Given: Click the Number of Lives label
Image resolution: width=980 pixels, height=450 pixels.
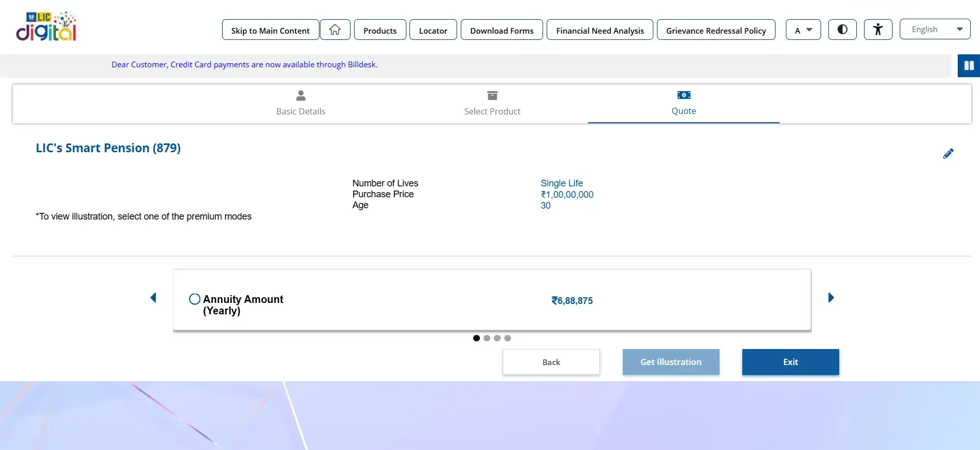Looking at the screenshot, I should click(x=385, y=183).
